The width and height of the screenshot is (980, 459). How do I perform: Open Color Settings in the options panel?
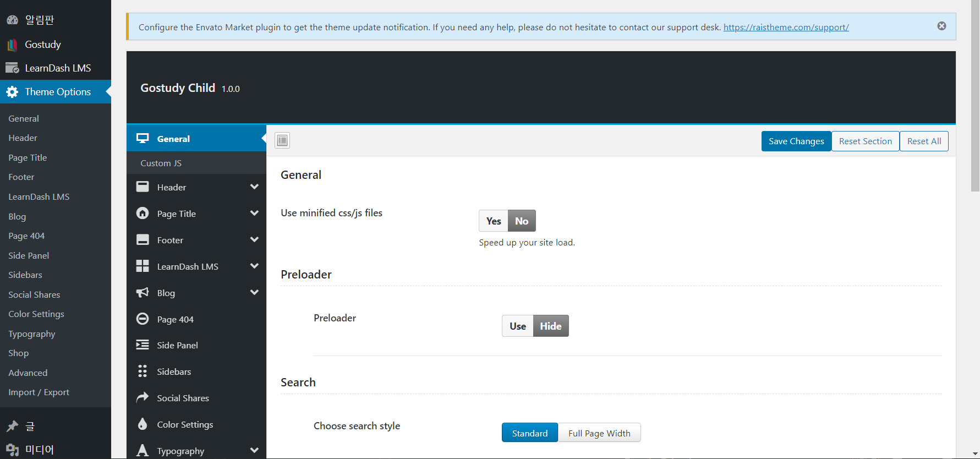(196, 424)
